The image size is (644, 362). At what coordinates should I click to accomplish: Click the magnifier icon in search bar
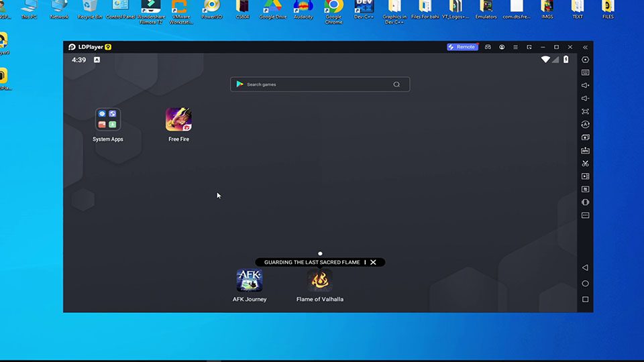point(396,84)
